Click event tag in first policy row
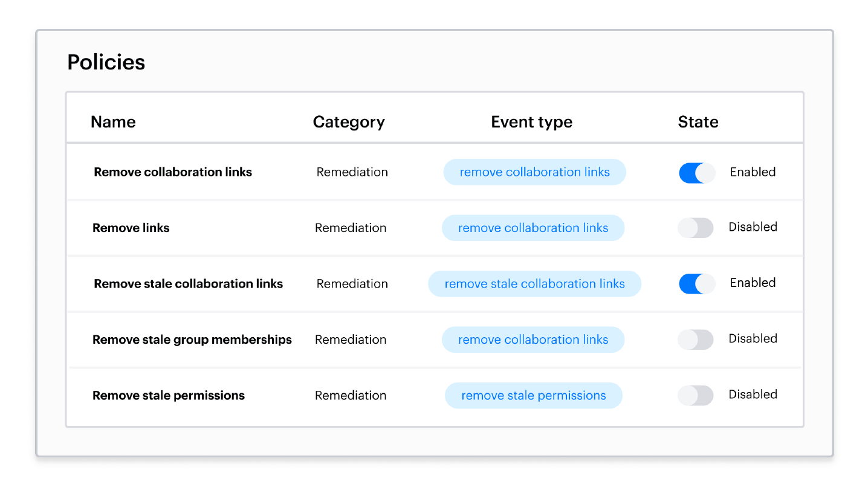The height and width of the screenshot is (496, 868). pyautogui.click(x=535, y=172)
